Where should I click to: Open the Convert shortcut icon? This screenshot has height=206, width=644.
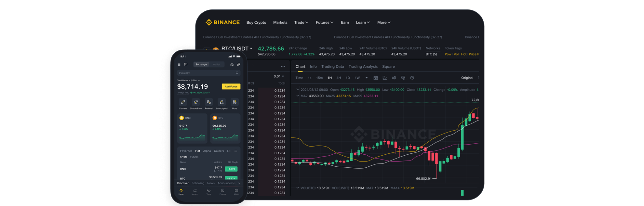tap(183, 102)
